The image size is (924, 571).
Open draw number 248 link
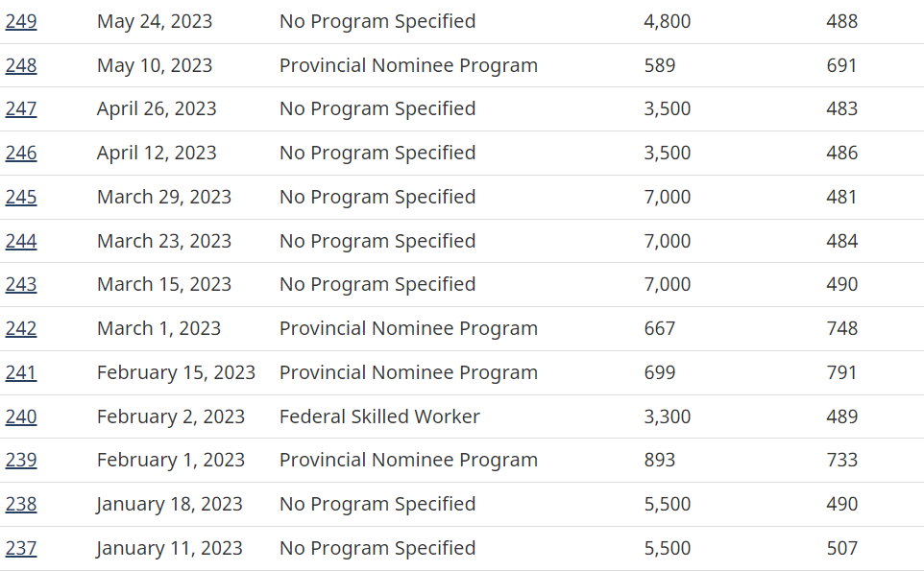click(21, 65)
